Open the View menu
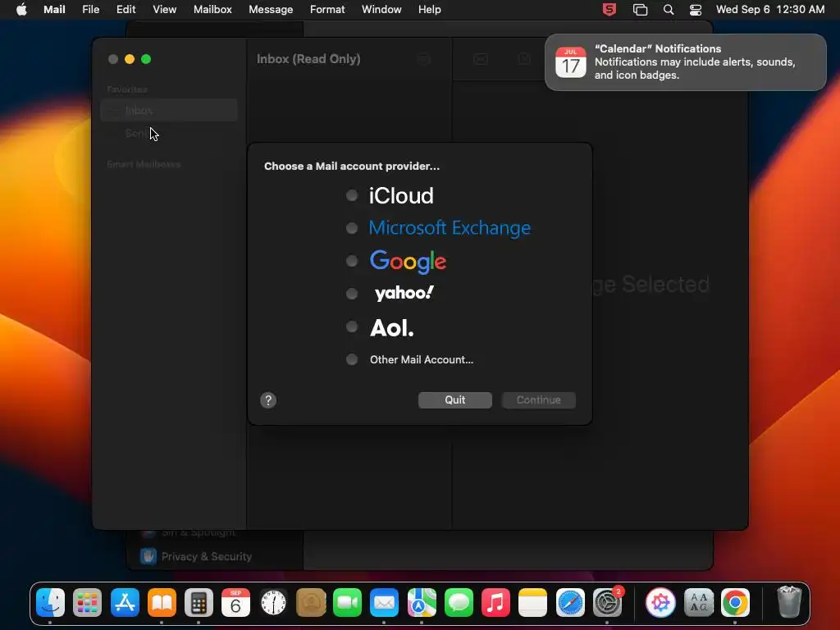The image size is (840, 630). pos(164,10)
